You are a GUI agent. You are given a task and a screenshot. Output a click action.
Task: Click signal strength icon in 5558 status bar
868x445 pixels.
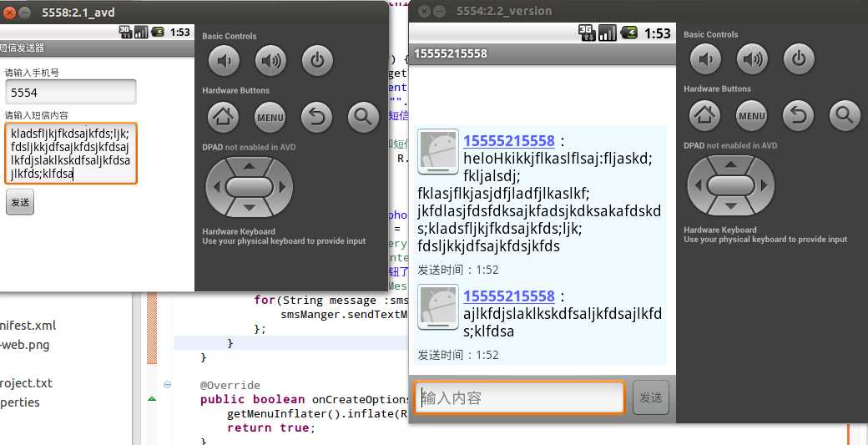tap(142, 32)
